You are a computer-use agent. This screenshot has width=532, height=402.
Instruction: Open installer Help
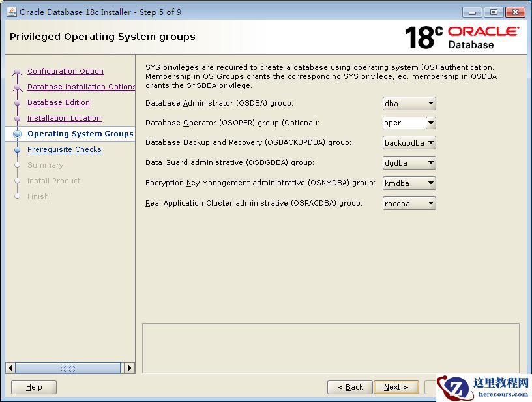(x=34, y=387)
